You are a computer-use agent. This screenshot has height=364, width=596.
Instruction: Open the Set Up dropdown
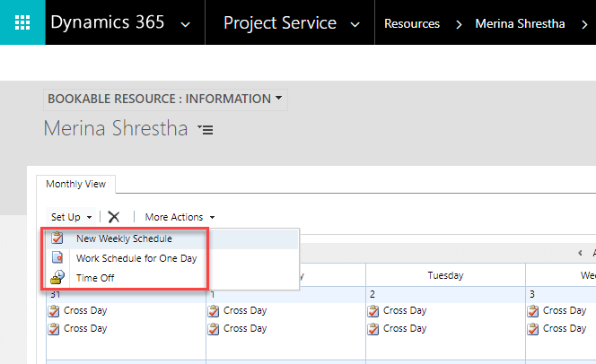[72, 217]
